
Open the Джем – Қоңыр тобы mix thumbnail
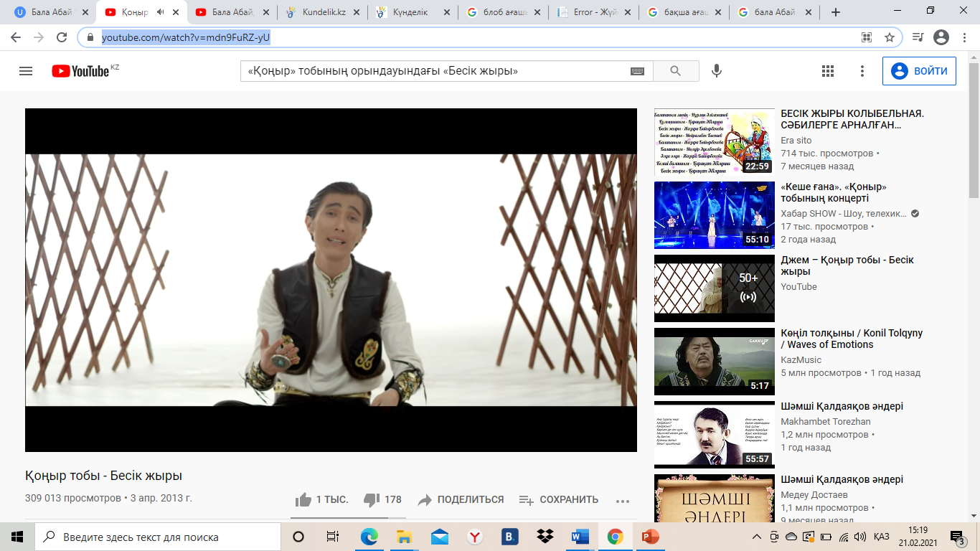pyautogui.click(x=715, y=288)
